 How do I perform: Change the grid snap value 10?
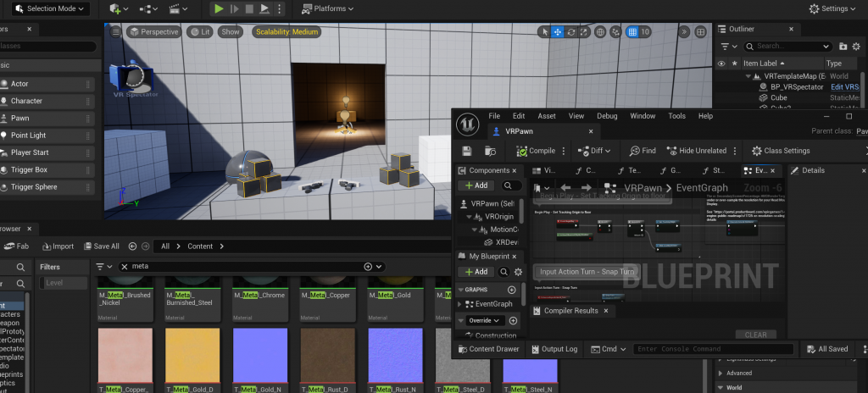click(x=645, y=32)
